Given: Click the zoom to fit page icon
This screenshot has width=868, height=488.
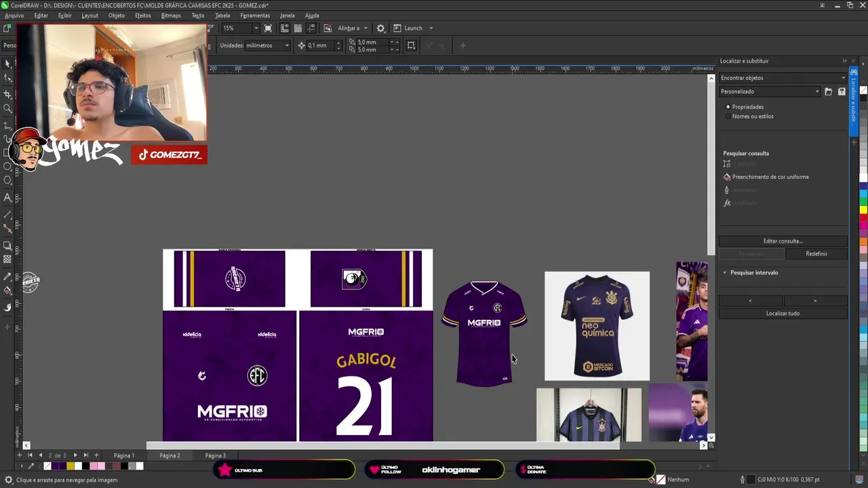Looking at the screenshot, I should click(269, 28).
